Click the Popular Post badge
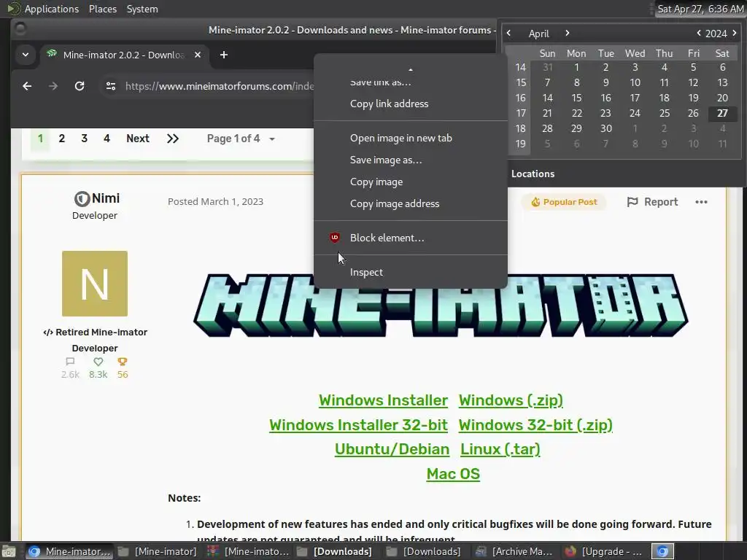Screen dimensions: 747x560 tap(564, 202)
